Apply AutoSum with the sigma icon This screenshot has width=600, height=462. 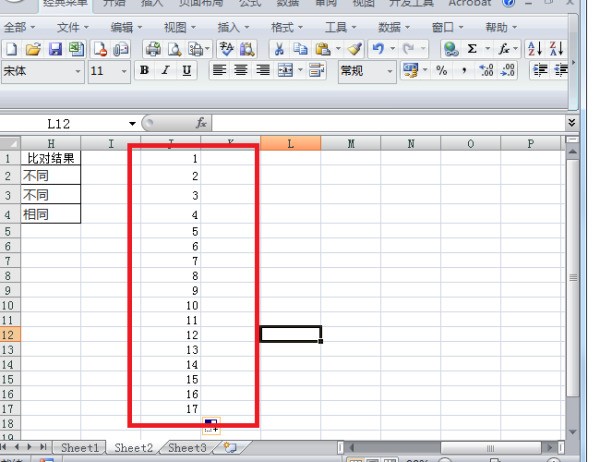click(x=472, y=49)
